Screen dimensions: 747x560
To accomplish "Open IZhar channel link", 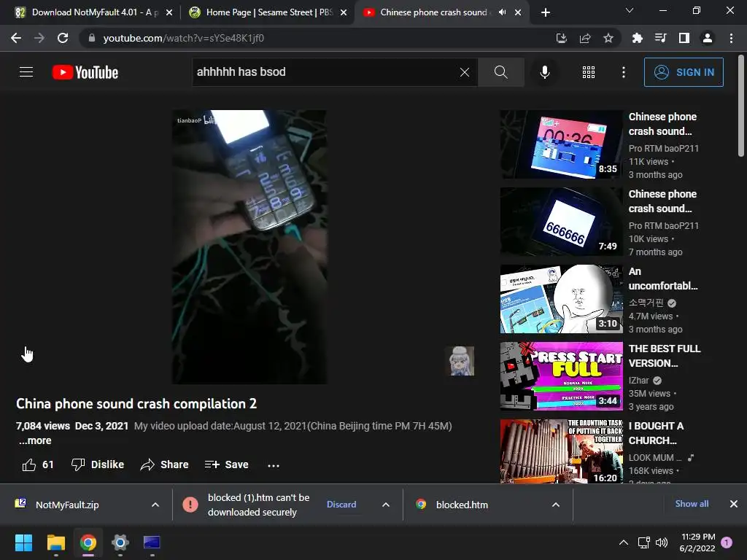I will [x=639, y=381].
